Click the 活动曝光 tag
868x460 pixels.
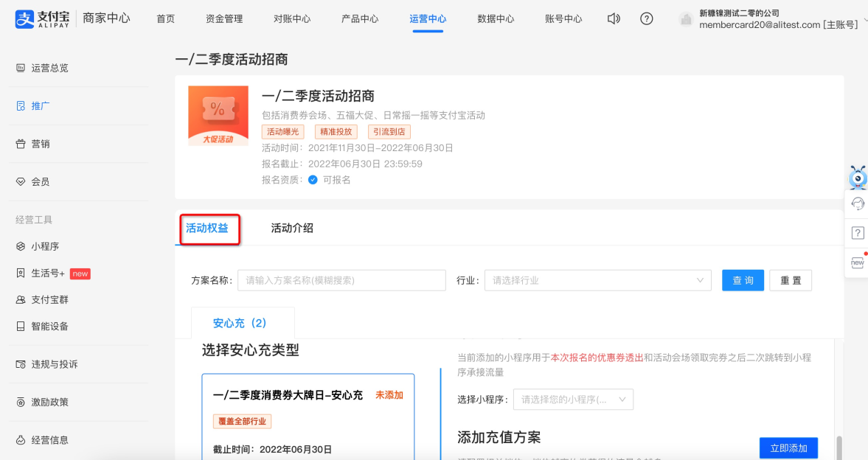[283, 132]
